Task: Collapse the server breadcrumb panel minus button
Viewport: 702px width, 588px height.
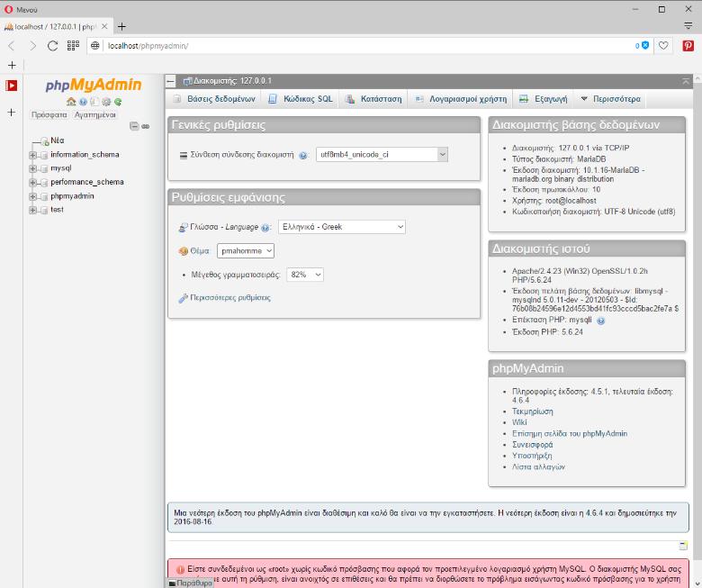Action: [x=171, y=81]
